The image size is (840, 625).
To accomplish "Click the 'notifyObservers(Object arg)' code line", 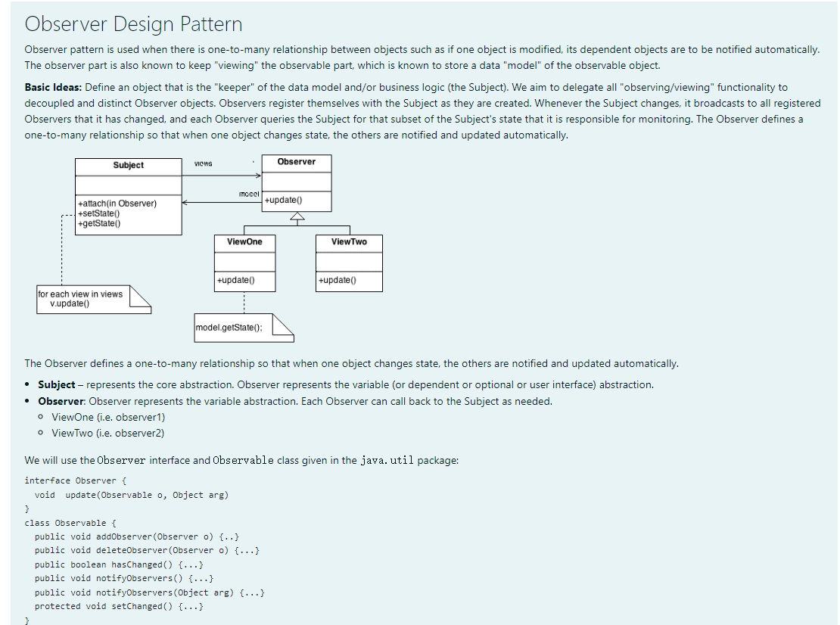I will [150, 592].
